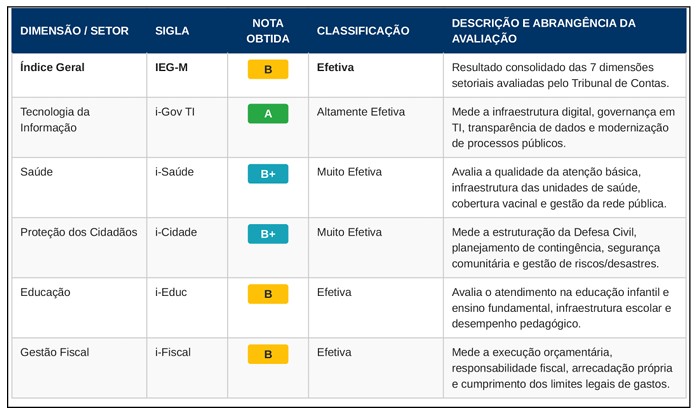Click the i-Fiscal sigla cell
The height and width of the screenshot is (409, 696).
click(x=173, y=352)
